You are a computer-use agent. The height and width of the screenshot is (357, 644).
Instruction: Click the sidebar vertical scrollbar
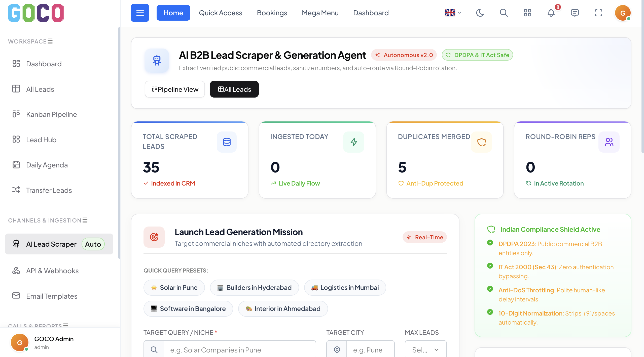pyautogui.click(x=119, y=143)
